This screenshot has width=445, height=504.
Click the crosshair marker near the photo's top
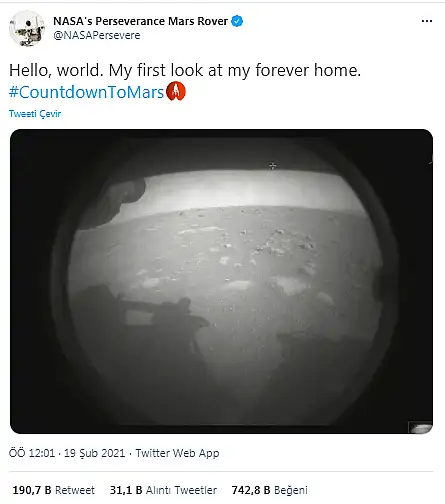[x=273, y=166]
